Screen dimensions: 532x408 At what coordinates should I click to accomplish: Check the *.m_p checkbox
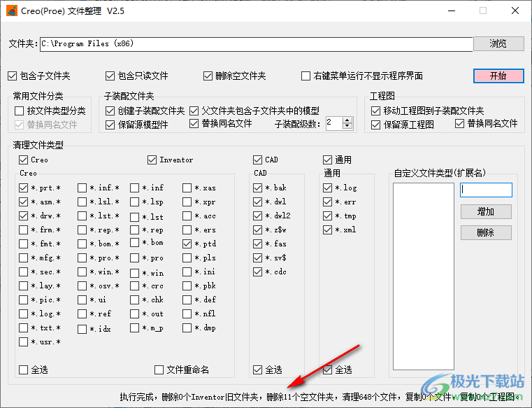[x=135, y=328]
